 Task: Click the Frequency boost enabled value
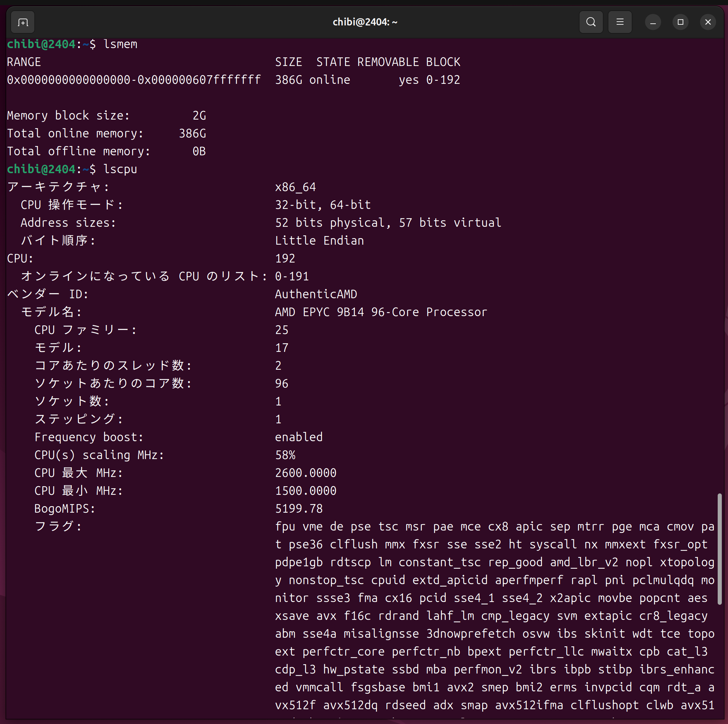coord(298,437)
